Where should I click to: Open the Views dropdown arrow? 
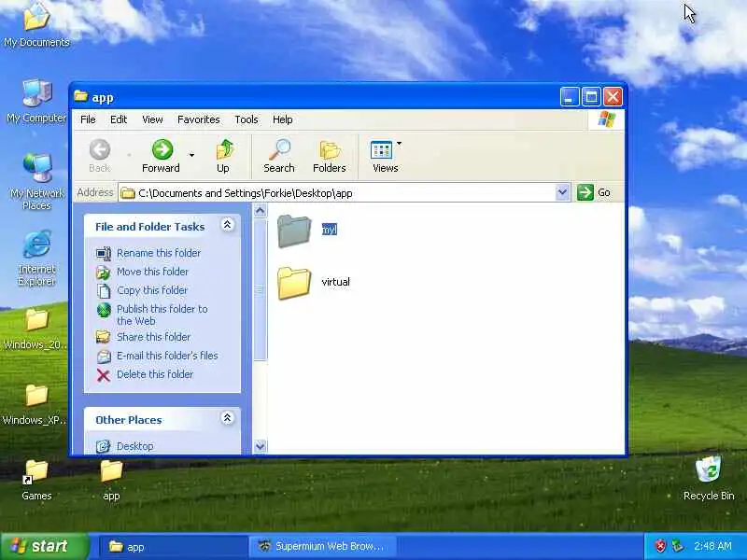click(400, 144)
